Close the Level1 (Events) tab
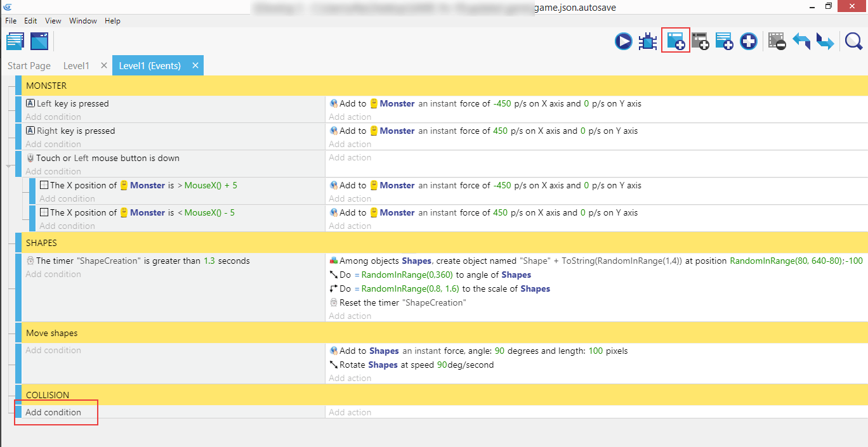The width and height of the screenshot is (868, 447). click(x=195, y=65)
